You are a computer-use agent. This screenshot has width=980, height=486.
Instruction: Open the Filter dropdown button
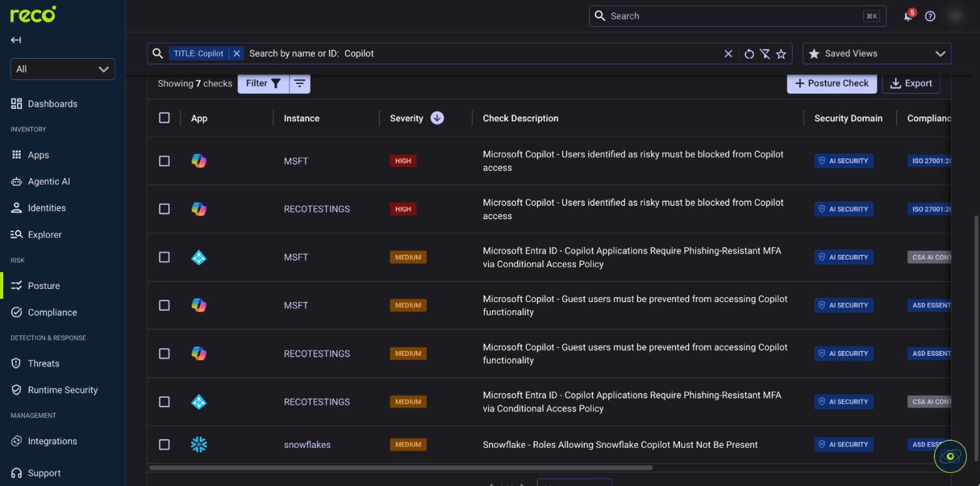tap(263, 83)
